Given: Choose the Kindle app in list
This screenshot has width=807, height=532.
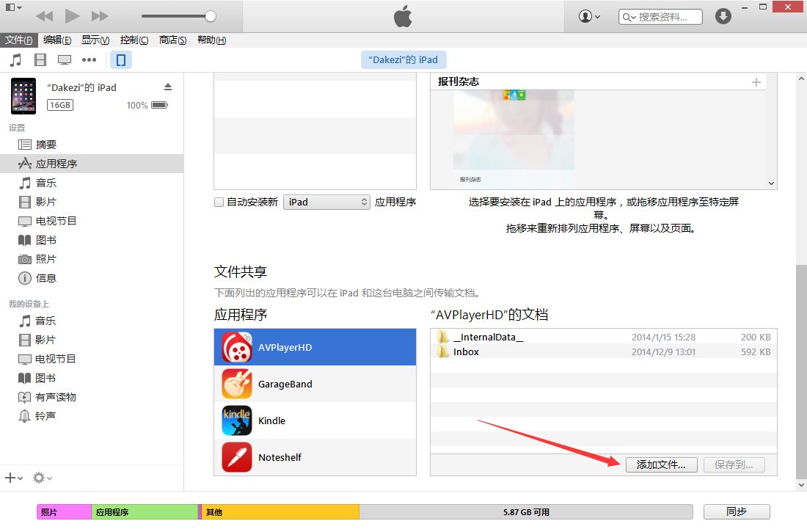Looking at the screenshot, I should tap(271, 420).
